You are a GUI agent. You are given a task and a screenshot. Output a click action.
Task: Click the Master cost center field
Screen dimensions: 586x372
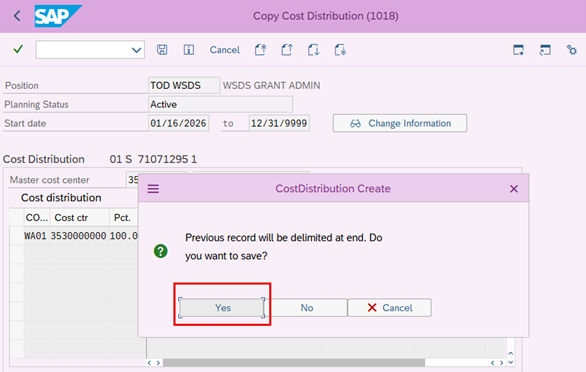[133, 180]
